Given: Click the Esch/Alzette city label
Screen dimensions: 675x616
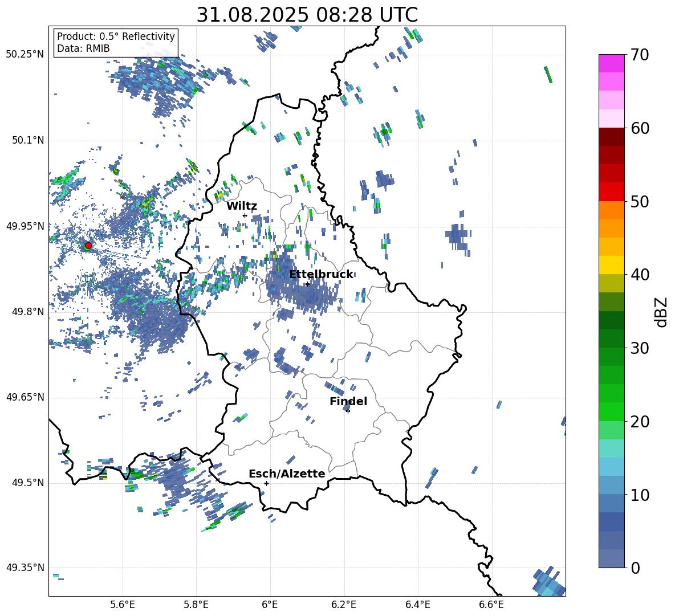Looking at the screenshot, I should [287, 474].
